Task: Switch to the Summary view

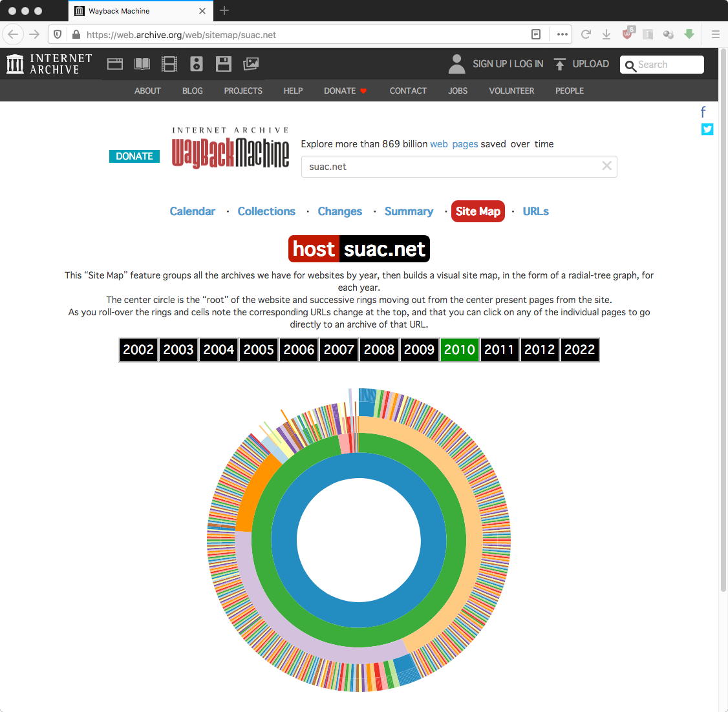Action: 409,211
